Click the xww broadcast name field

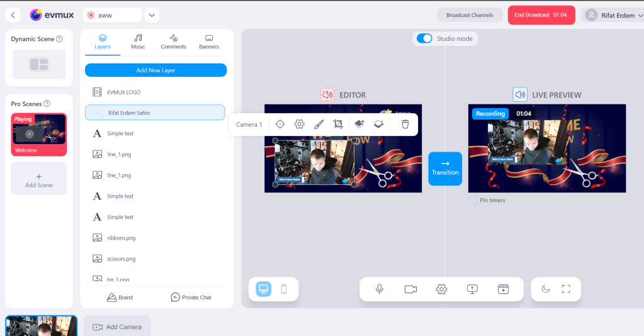(113, 15)
